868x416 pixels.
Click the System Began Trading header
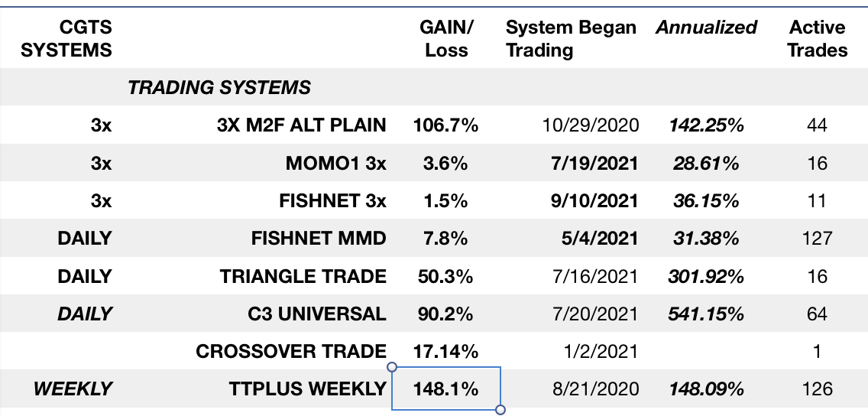coord(570,39)
